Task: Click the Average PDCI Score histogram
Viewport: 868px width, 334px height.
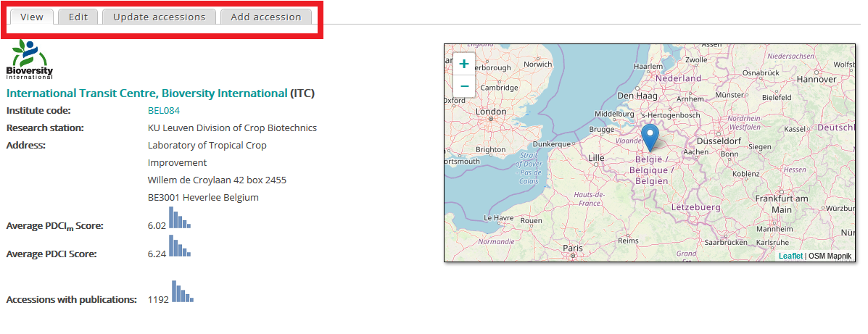Action: (x=180, y=246)
